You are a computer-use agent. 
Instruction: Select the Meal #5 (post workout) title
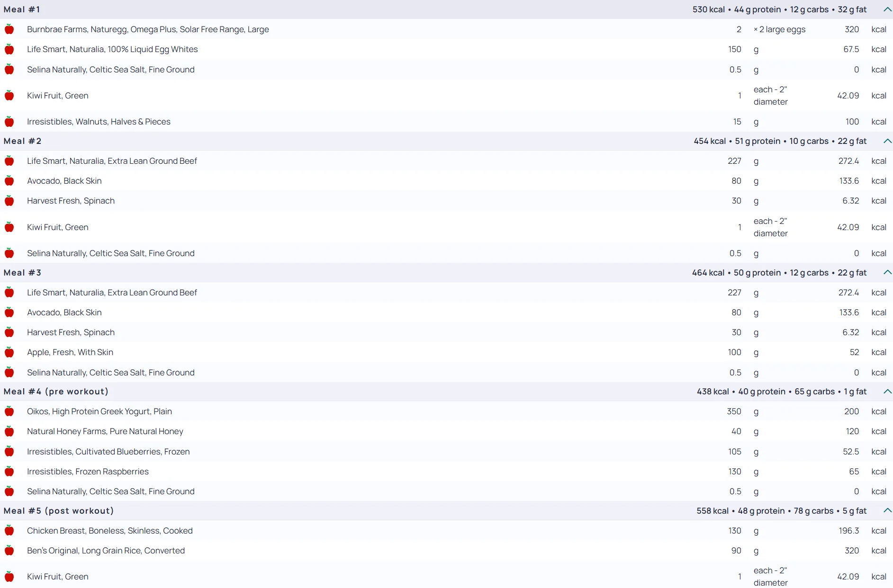59,511
